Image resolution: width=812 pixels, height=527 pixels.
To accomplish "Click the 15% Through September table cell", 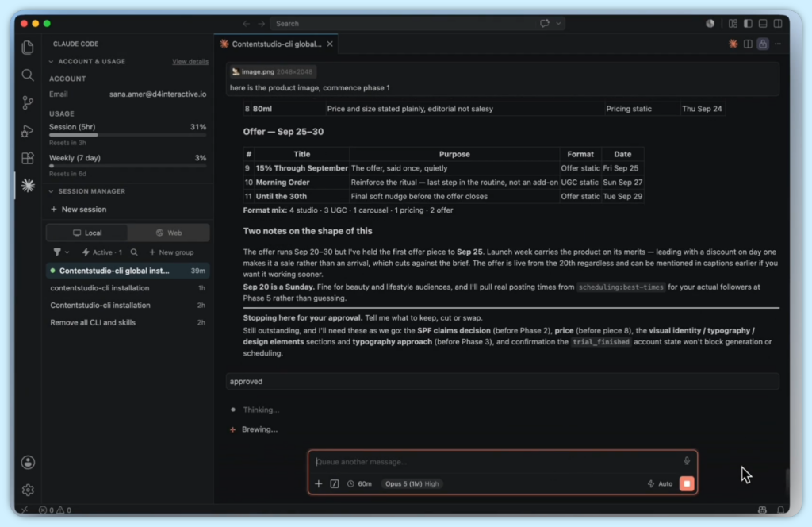I will tap(301, 168).
